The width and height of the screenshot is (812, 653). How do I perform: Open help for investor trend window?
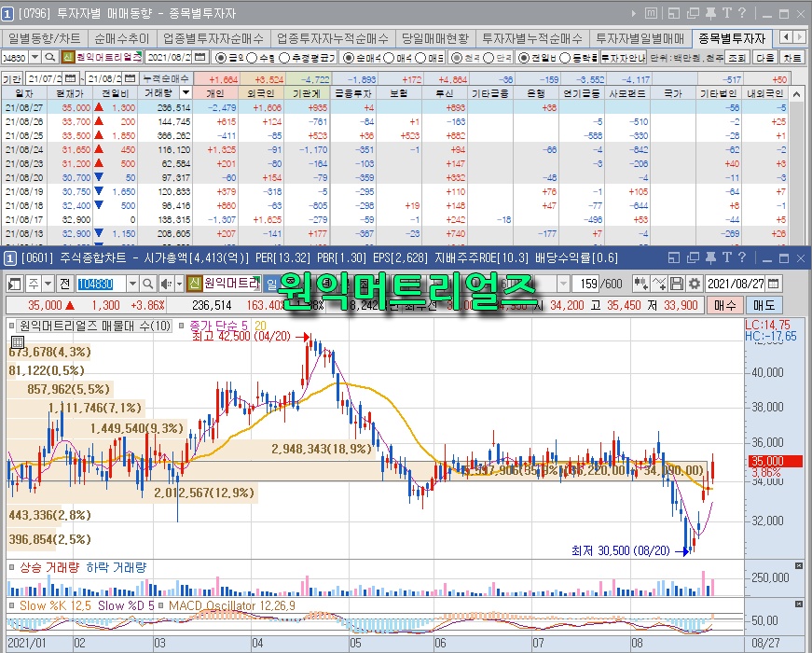pos(742,13)
